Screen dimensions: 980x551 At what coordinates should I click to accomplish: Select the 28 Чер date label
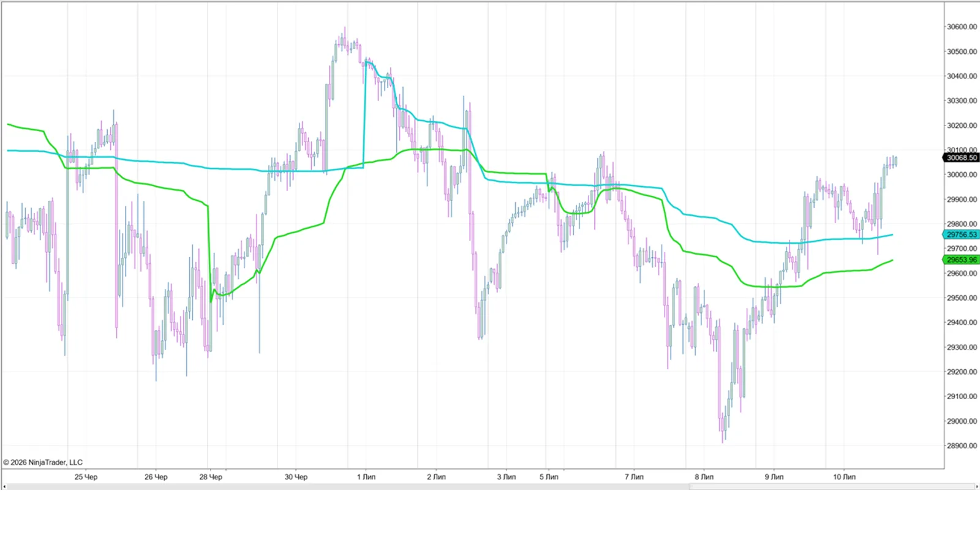(211, 477)
